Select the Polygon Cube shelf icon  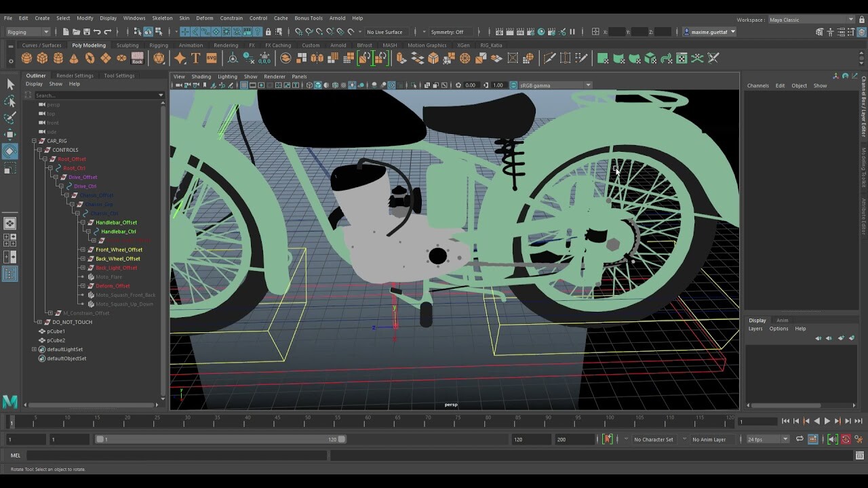(42, 58)
